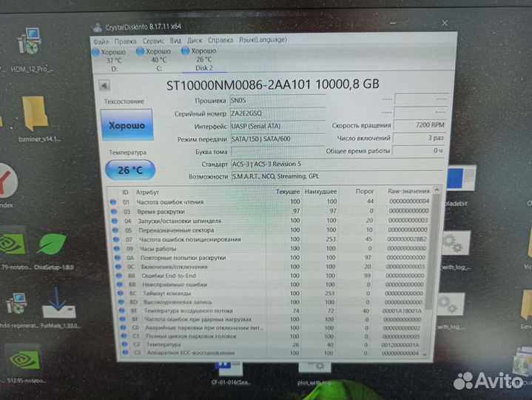Select the 'Часы работы' attribute row
532x400 pixels.
click(271, 249)
